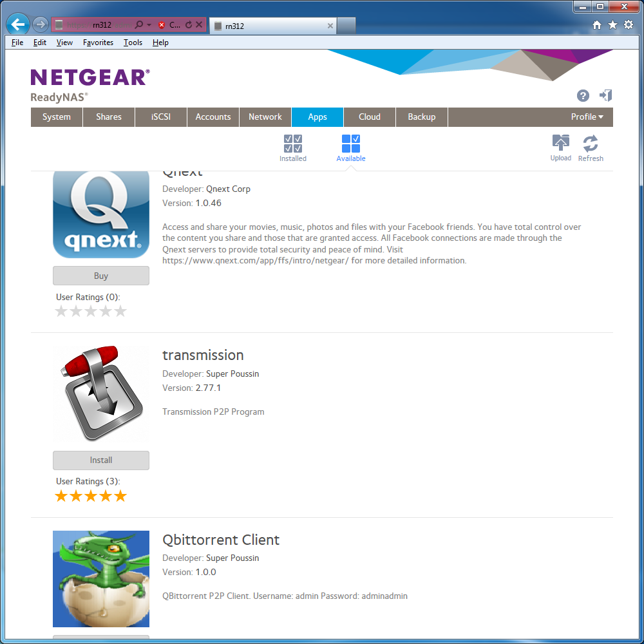Open the Tools menu
Screen dimensions: 644x644
(x=133, y=43)
